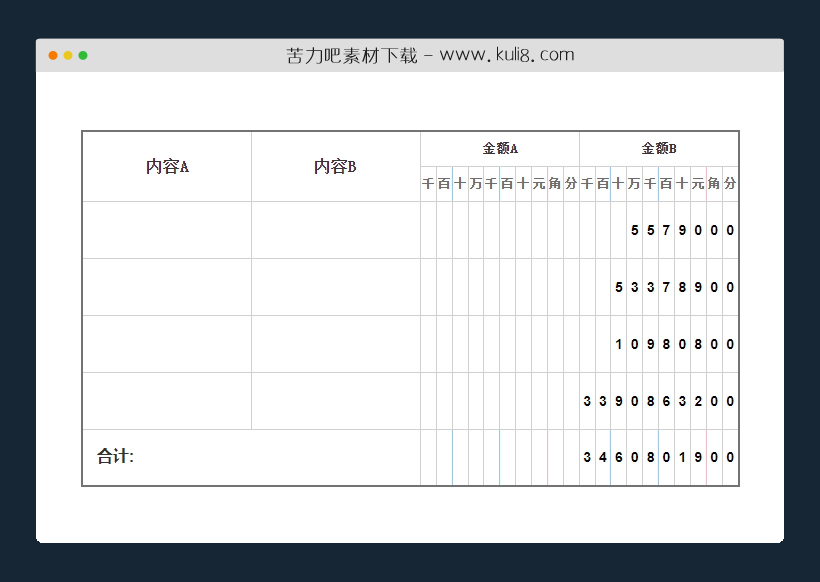This screenshot has width=820, height=582.
Task: Click the 分 digit column header under 金额B
Action: pyautogui.click(x=731, y=184)
